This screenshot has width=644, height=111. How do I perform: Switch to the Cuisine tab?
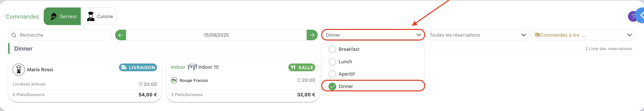click(x=99, y=16)
